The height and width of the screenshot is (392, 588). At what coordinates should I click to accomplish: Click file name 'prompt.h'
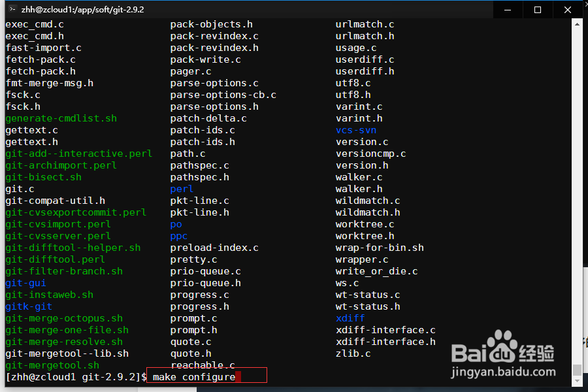194,330
